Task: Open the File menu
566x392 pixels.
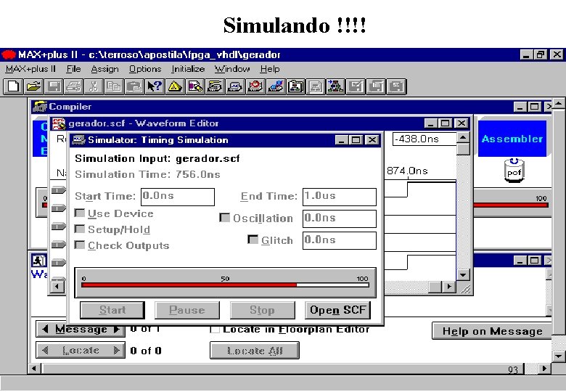Action: tap(73, 69)
